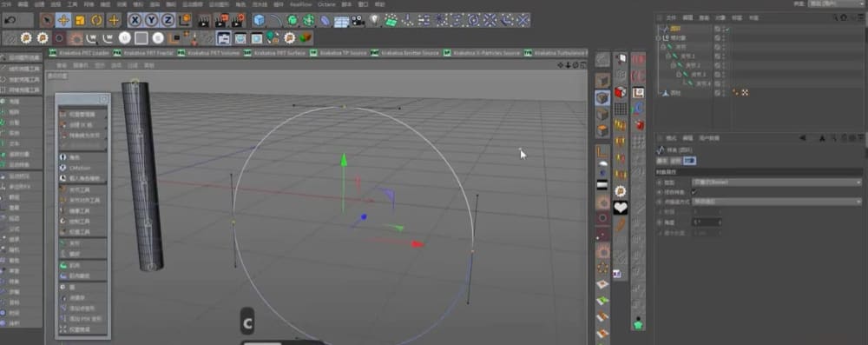The width and height of the screenshot is (868, 345).
Task: Click Krakatoa PRT Volume button
Action: tap(208, 53)
